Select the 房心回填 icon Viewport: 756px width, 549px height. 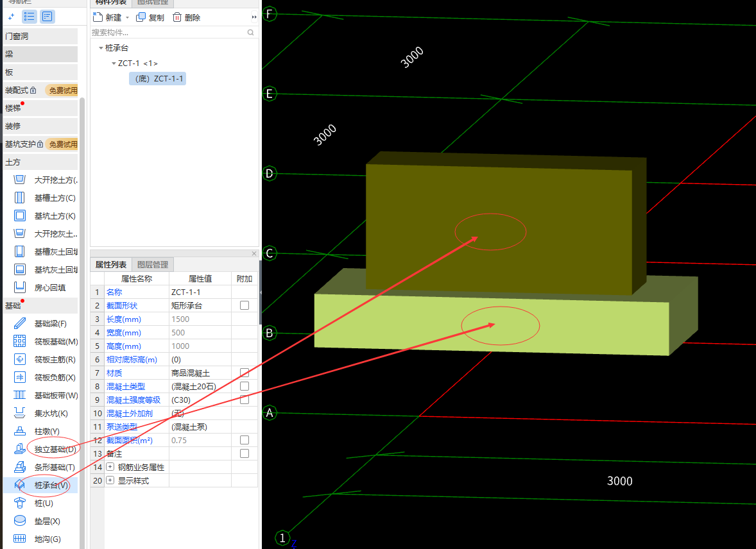click(20, 287)
